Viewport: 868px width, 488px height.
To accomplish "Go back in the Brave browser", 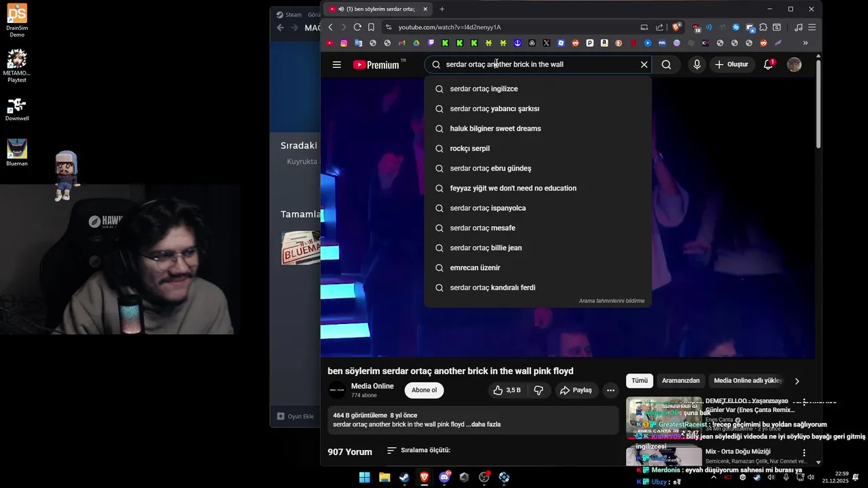I will coord(330,27).
